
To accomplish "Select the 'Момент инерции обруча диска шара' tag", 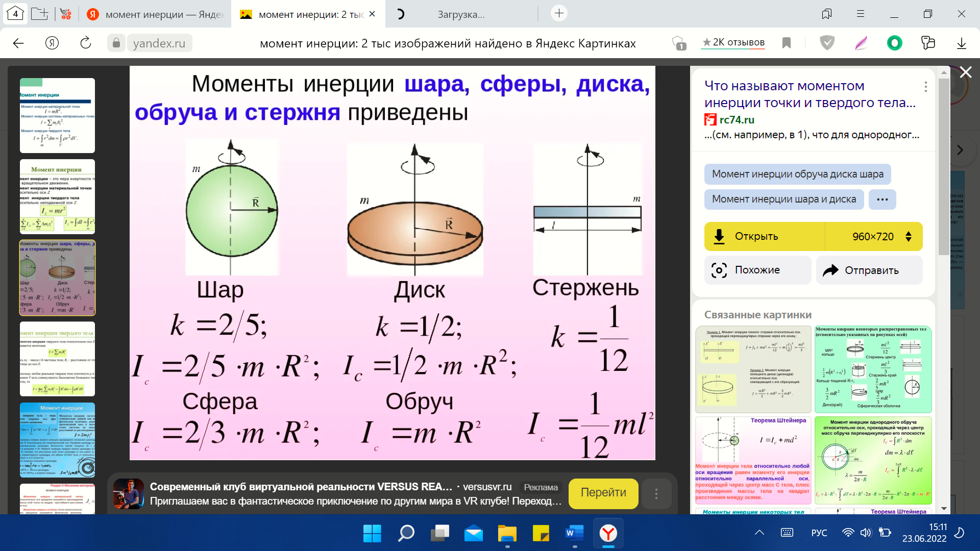I will pos(797,174).
